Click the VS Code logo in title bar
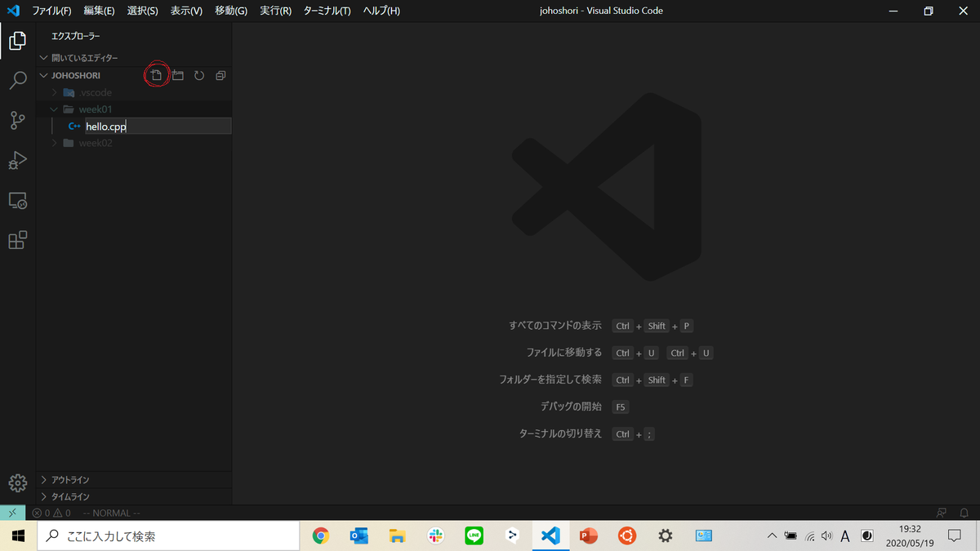This screenshot has width=980, height=551. click(x=13, y=11)
